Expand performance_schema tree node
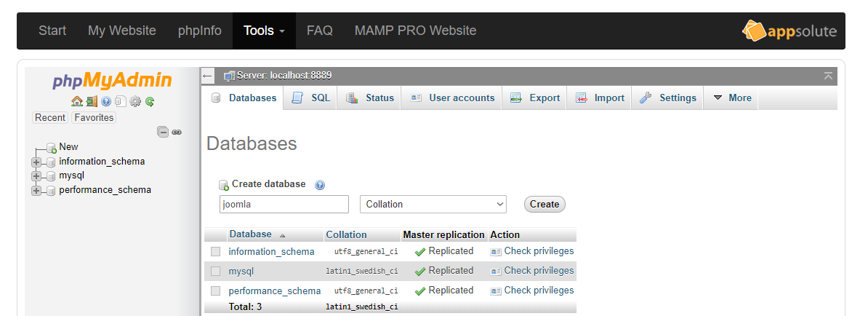The width and height of the screenshot is (868, 316). click(x=36, y=191)
